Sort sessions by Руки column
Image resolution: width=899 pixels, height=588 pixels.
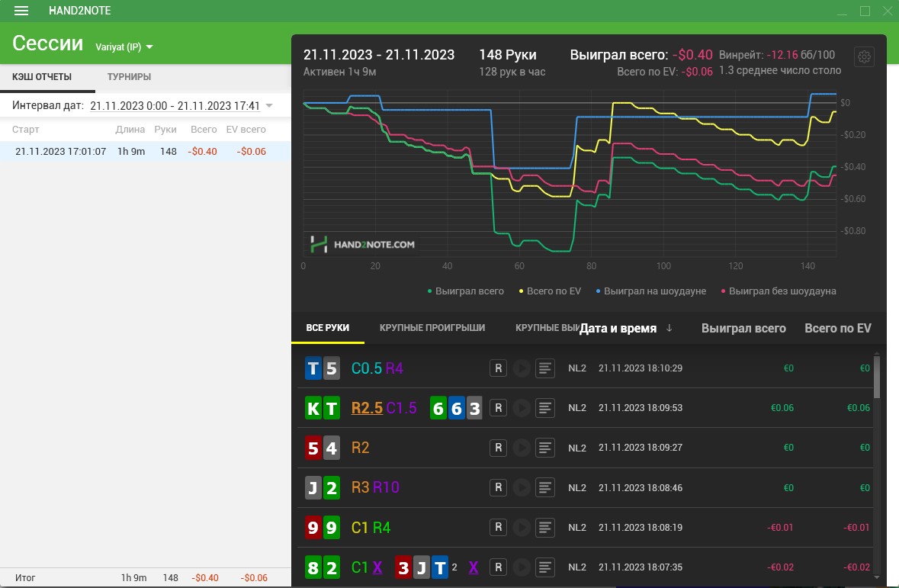pyautogui.click(x=165, y=130)
